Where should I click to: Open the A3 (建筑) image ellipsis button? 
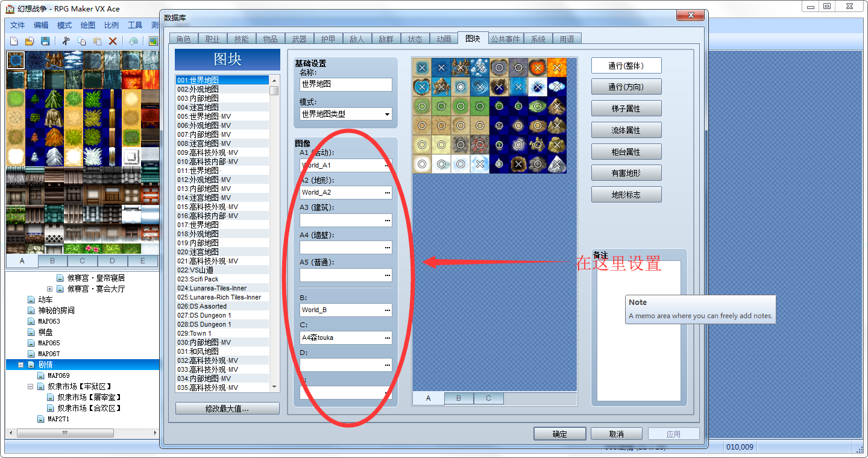coord(388,221)
